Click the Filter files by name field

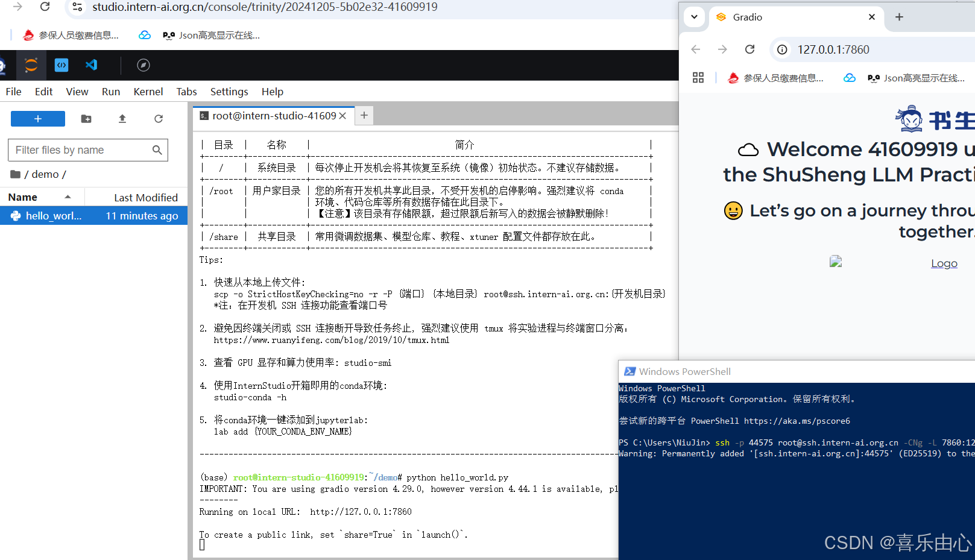click(x=81, y=149)
